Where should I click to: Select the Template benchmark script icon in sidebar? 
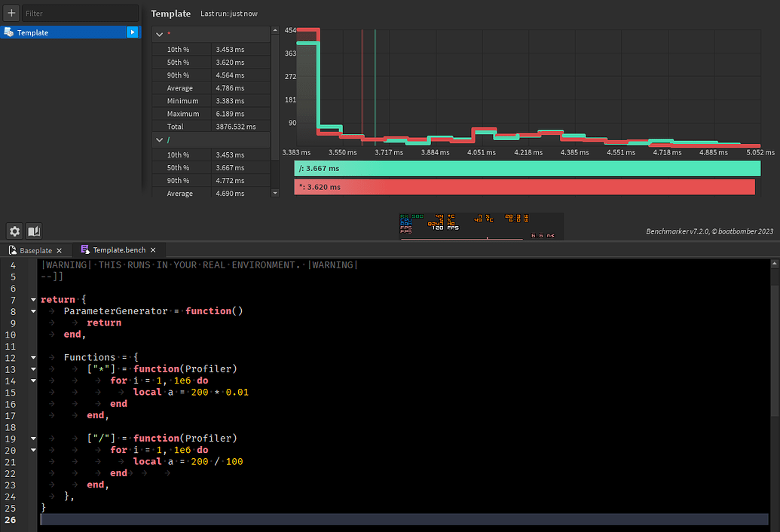pos(8,32)
